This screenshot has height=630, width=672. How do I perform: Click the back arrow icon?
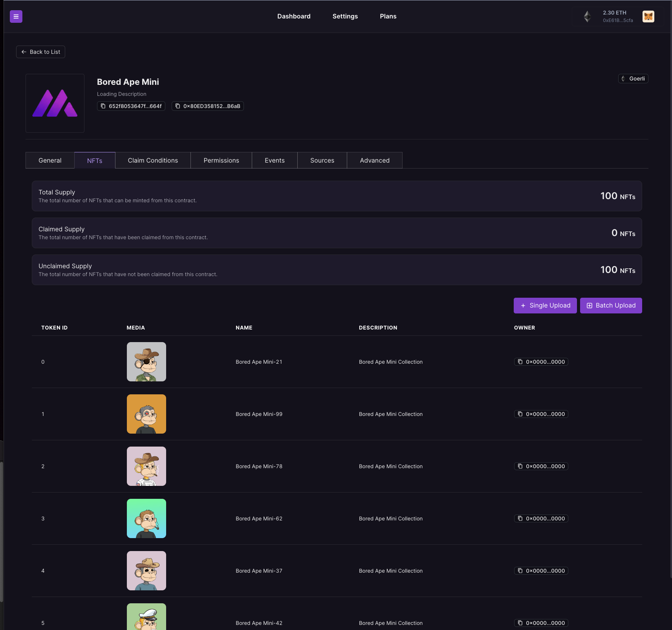click(x=24, y=52)
